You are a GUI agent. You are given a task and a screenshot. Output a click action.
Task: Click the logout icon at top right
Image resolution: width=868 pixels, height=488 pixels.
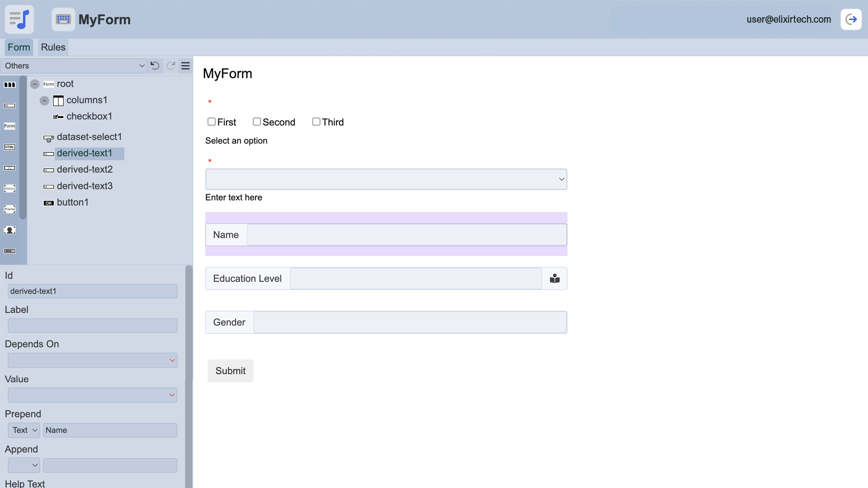pos(851,19)
